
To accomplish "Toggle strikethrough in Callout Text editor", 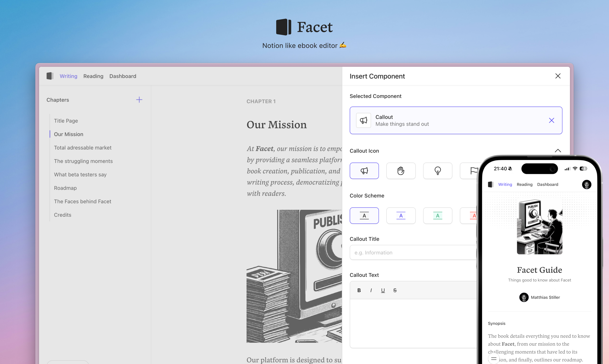I will pyautogui.click(x=395, y=290).
